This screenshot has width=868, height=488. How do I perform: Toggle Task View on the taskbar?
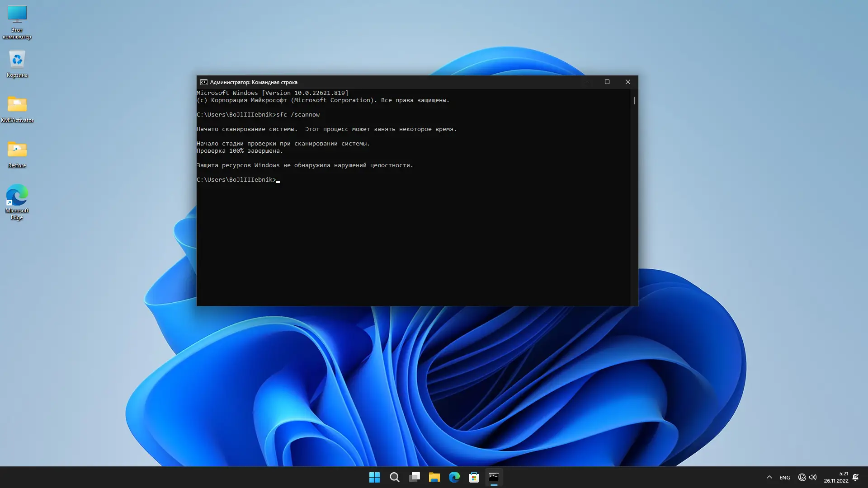[x=414, y=477]
